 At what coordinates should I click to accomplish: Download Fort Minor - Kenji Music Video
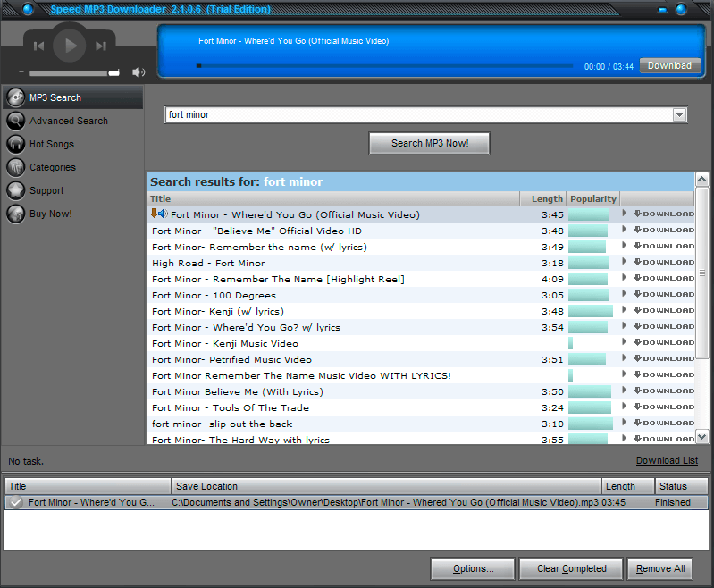[x=664, y=342]
